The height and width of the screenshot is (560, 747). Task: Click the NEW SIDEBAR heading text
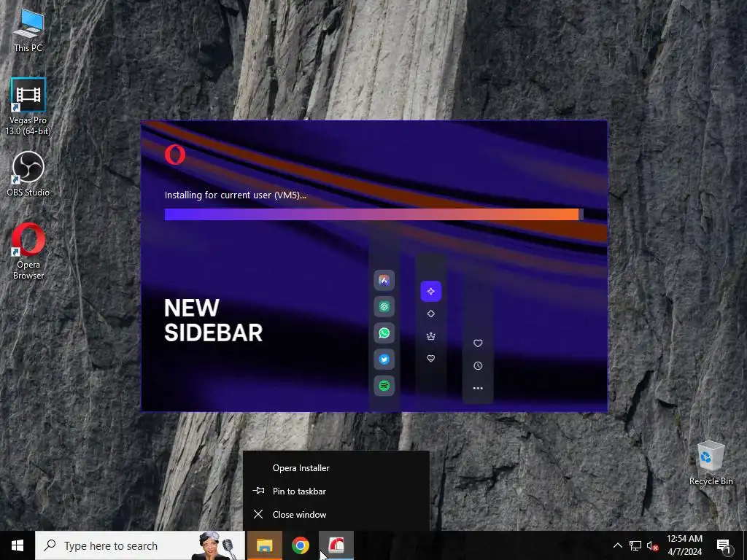coord(213,321)
